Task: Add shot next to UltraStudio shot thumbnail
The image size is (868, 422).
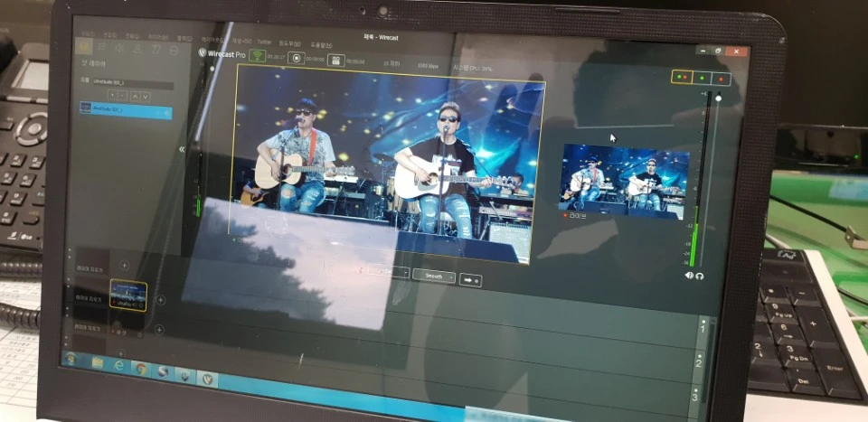Action: click(161, 300)
